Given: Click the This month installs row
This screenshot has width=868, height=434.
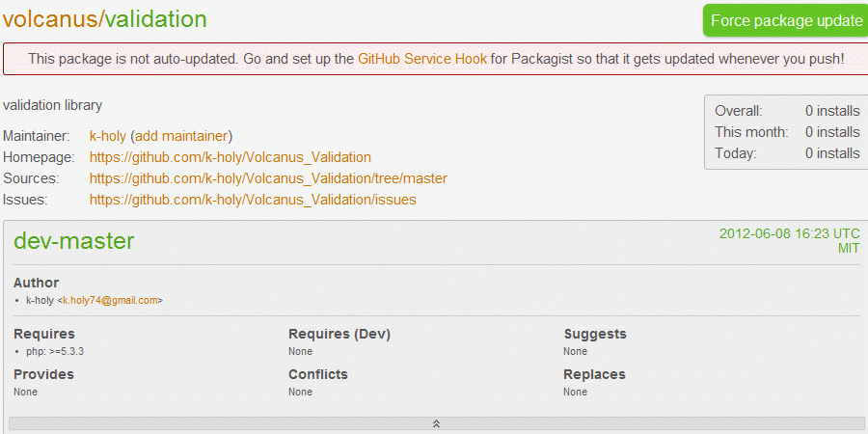Looking at the screenshot, I should click(787, 132).
